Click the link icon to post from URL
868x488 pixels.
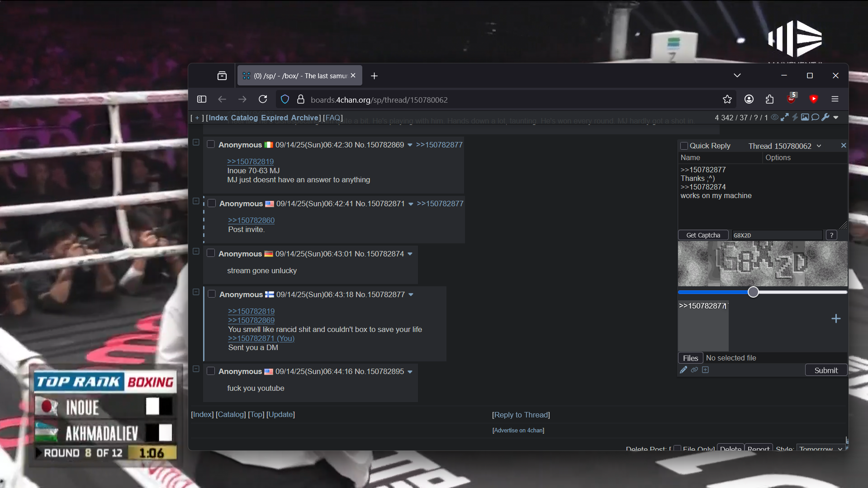click(694, 370)
